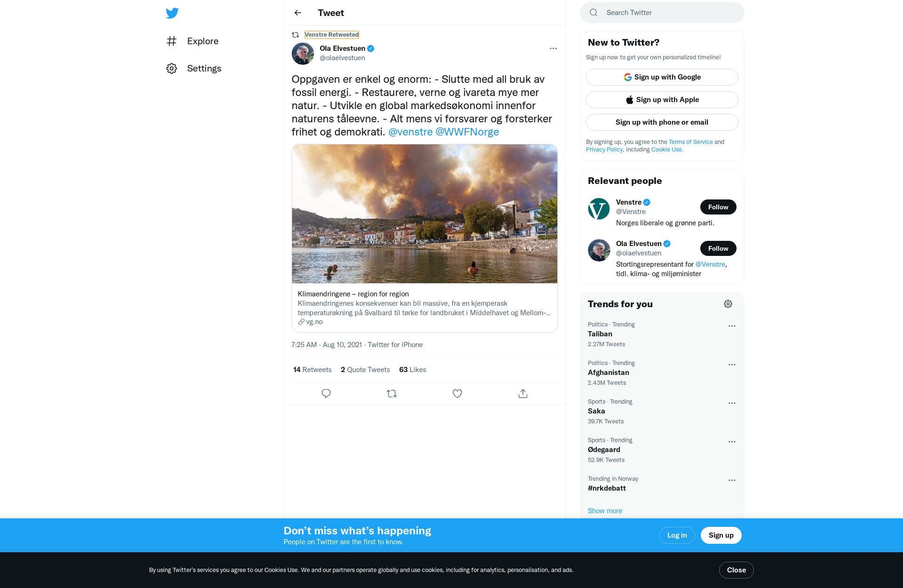The height and width of the screenshot is (588, 903).
Task: Share the tweet with the share icon
Action: pyautogui.click(x=523, y=393)
